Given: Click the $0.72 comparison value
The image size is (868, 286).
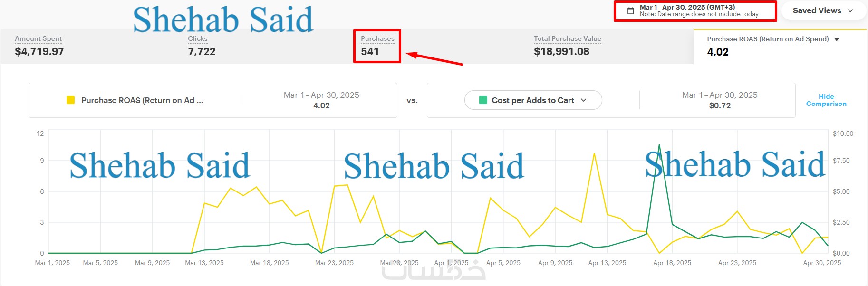Looking at the screenshot, I should pos(720,105).
